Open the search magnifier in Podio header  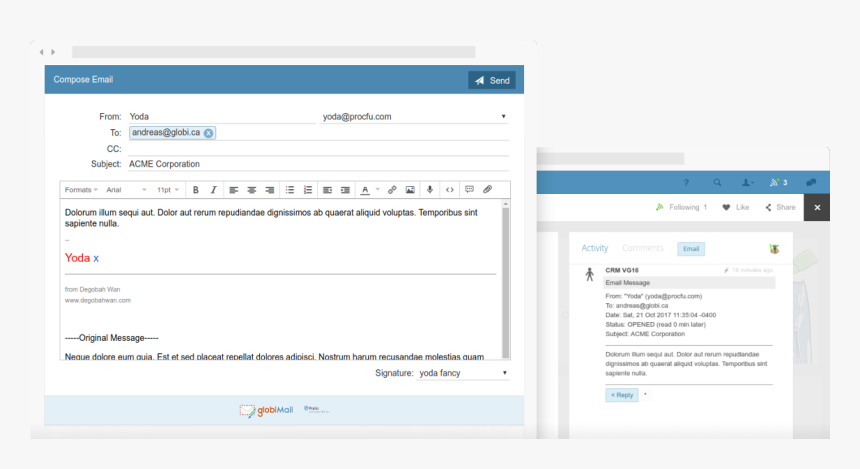click(717, 183)
